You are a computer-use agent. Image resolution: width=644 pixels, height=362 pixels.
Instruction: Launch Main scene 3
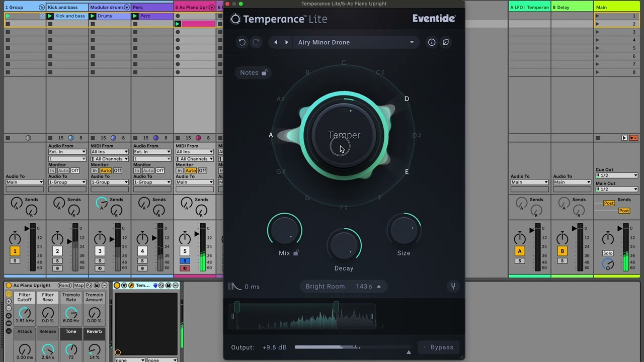pos(597,32)
